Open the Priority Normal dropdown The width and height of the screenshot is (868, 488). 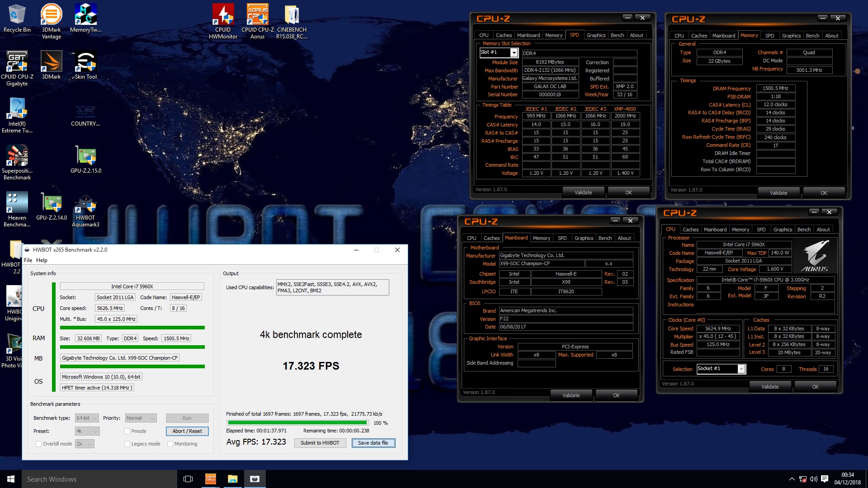point(141,418)
